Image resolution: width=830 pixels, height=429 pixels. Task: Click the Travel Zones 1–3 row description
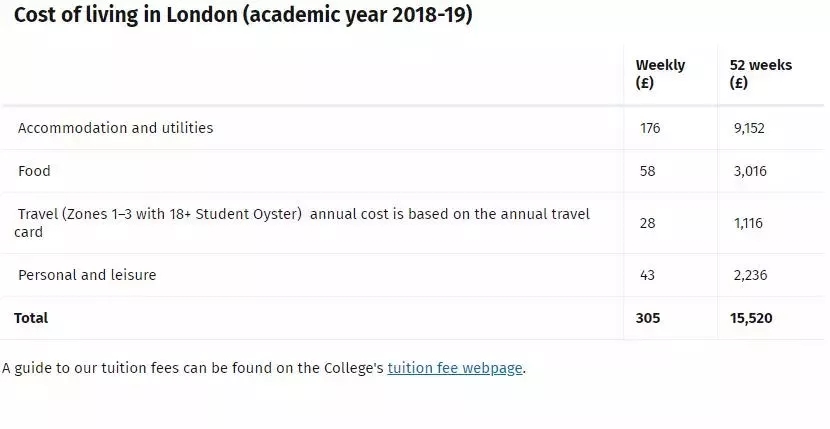(x=302, y=223)
